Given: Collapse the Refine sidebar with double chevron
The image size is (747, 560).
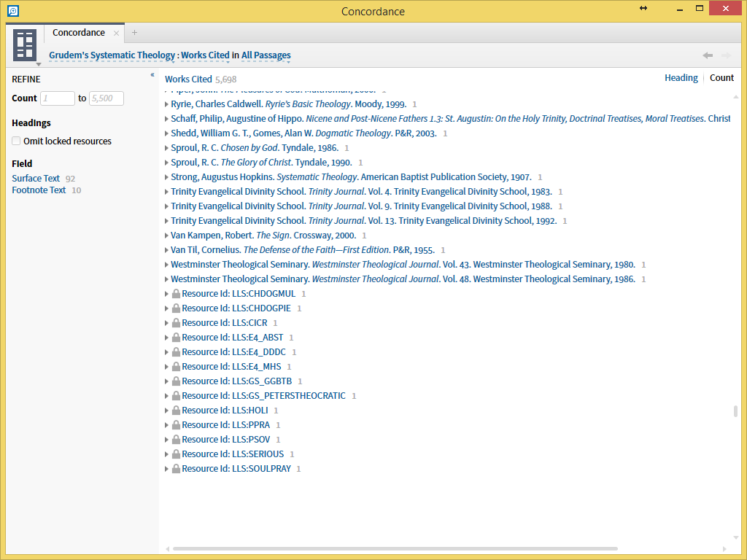Looking at the screenshot, I should pyautogui.click(x=152, y=75).
